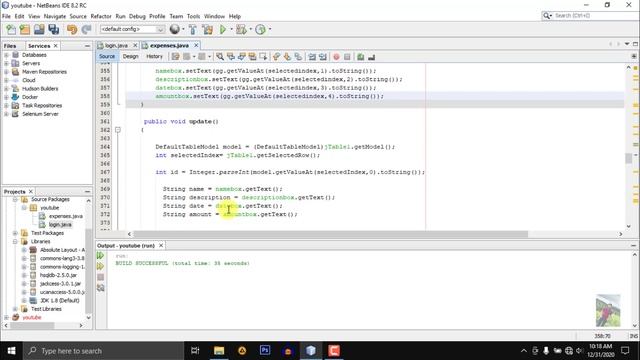Open File Explorer from the taskbar
The image size is (640, 360).
tap(219, 351)
